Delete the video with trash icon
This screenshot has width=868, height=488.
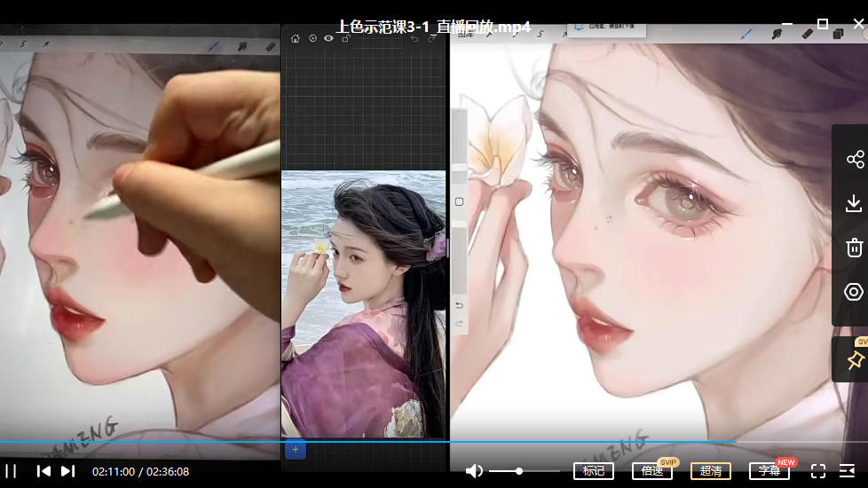pyautogui.click(x=854, y=248)
